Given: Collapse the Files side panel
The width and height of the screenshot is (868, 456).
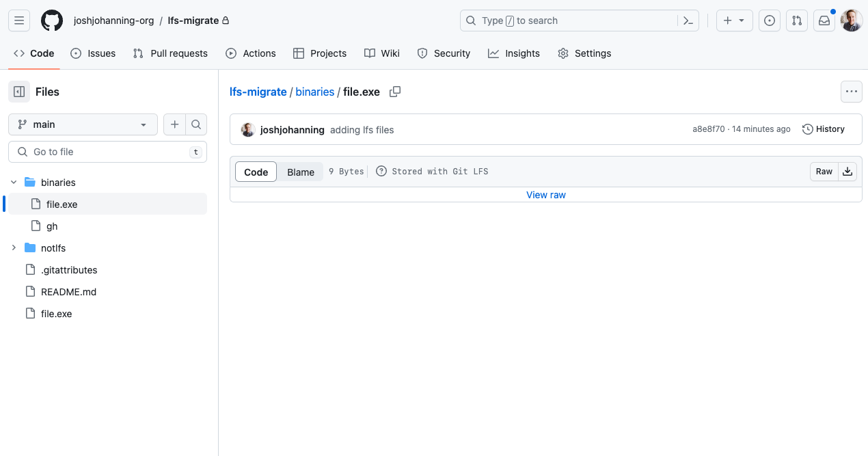Looking at the screenshot, I should pos(18,91).
